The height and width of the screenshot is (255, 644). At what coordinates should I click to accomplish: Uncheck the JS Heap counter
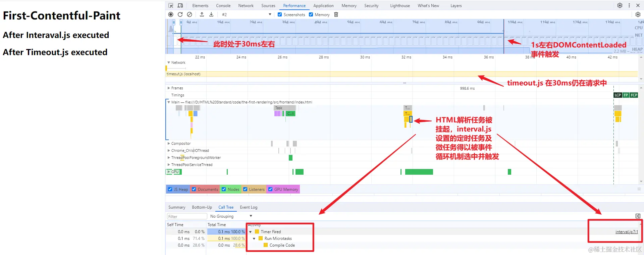tap(170, 189)
